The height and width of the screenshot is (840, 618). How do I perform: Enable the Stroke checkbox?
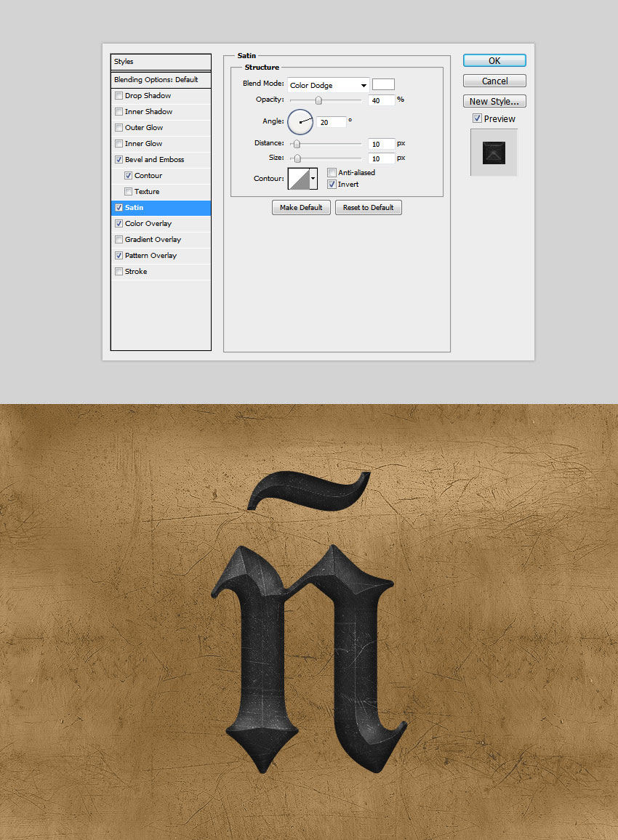tap(119, 272)
